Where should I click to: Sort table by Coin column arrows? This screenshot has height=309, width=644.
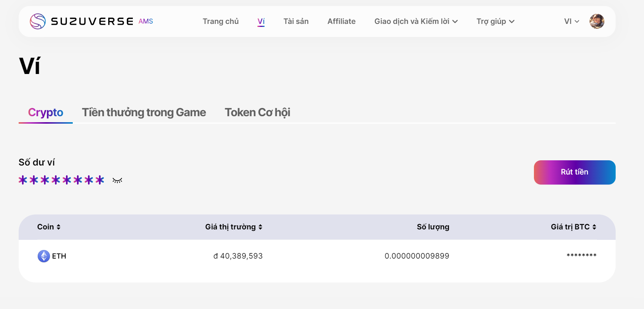(59, 227)
